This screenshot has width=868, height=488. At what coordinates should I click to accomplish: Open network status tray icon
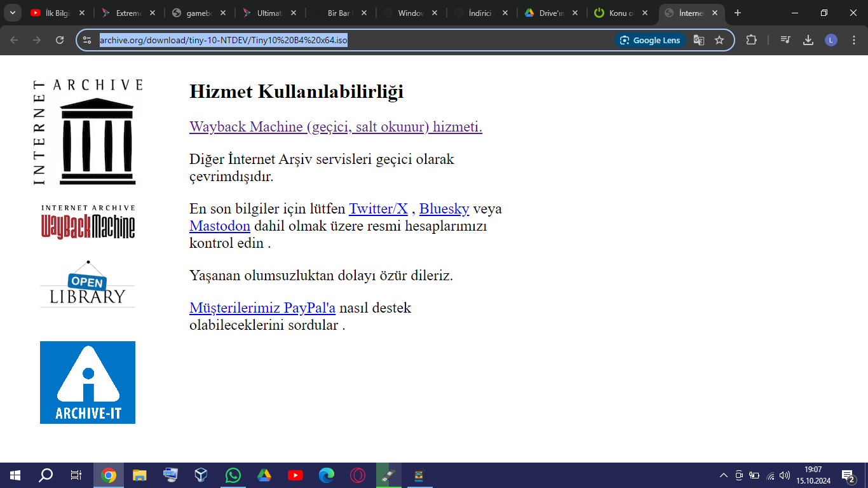pos(770,475)
